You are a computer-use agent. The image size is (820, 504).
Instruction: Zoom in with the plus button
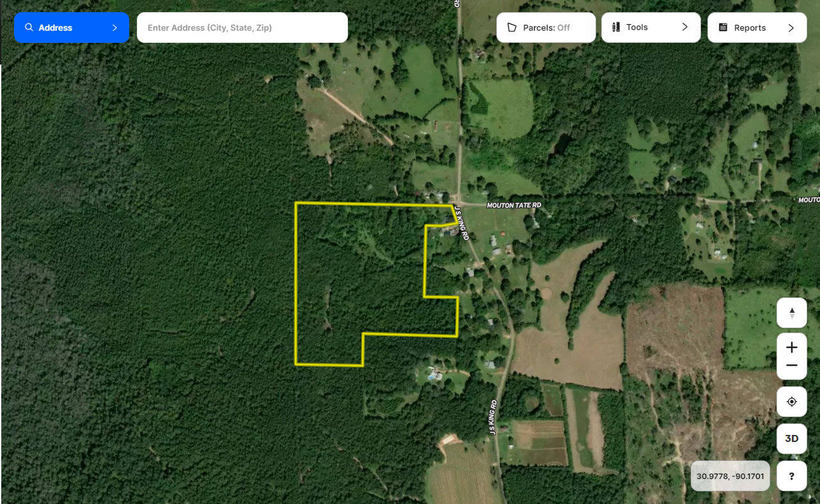(x=792, y=347)
